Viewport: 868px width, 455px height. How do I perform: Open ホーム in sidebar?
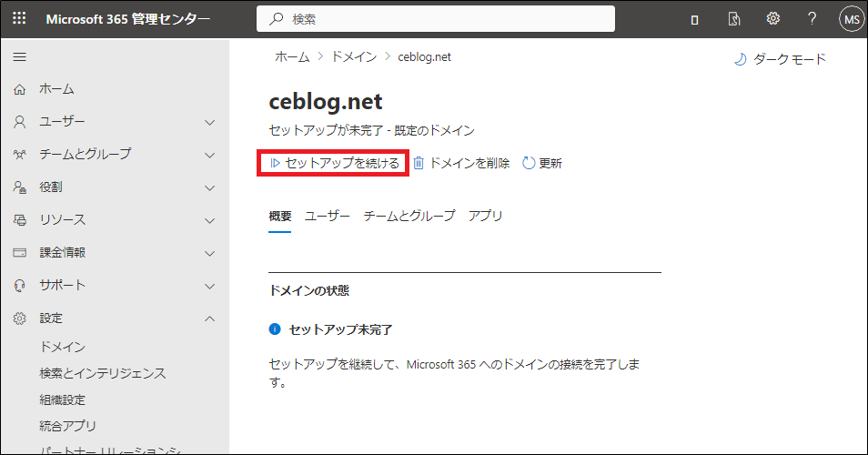click(56, 89)
